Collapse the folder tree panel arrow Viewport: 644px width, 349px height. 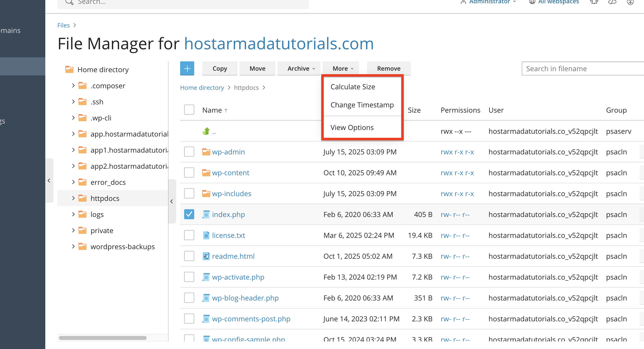pyautogui.click(x=172, y=201)
